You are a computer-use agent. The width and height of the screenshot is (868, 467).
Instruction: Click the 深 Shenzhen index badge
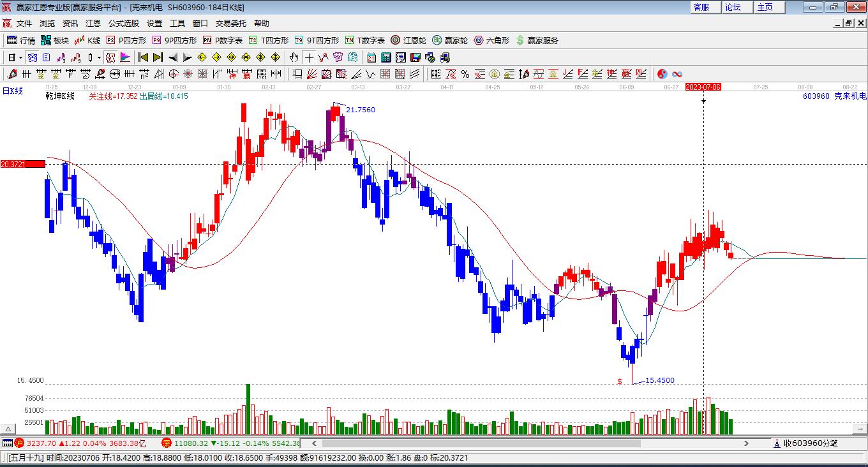167,443
